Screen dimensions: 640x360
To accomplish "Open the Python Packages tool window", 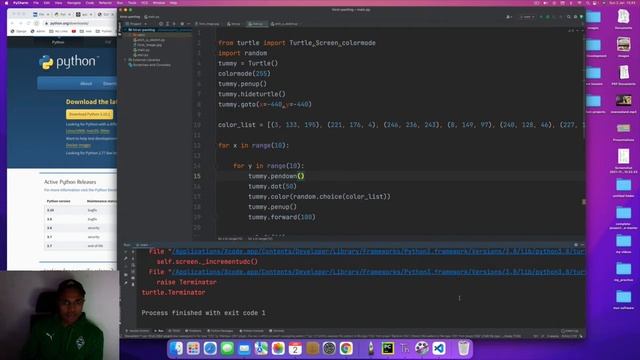I will pos(220,331).
